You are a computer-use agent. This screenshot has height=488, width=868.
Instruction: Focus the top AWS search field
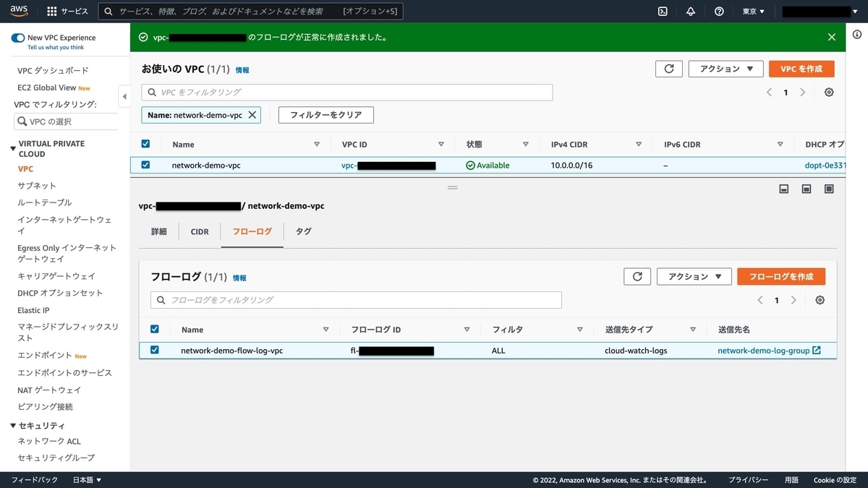coord(250,12)
